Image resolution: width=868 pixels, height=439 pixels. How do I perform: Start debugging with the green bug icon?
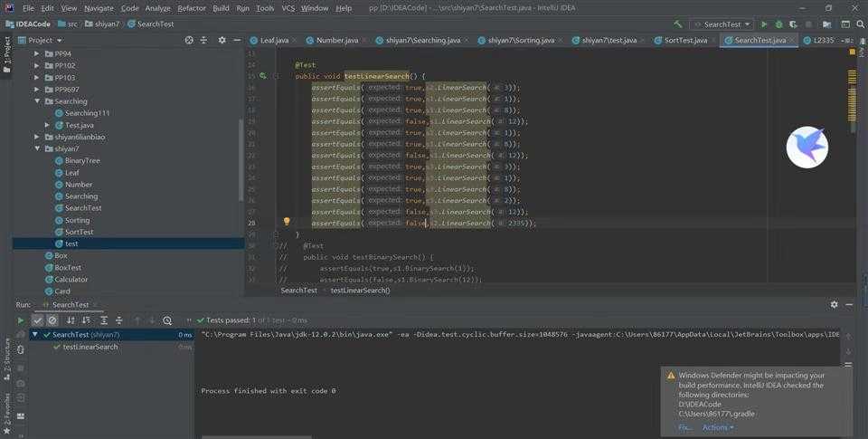(x=778, y=24)
